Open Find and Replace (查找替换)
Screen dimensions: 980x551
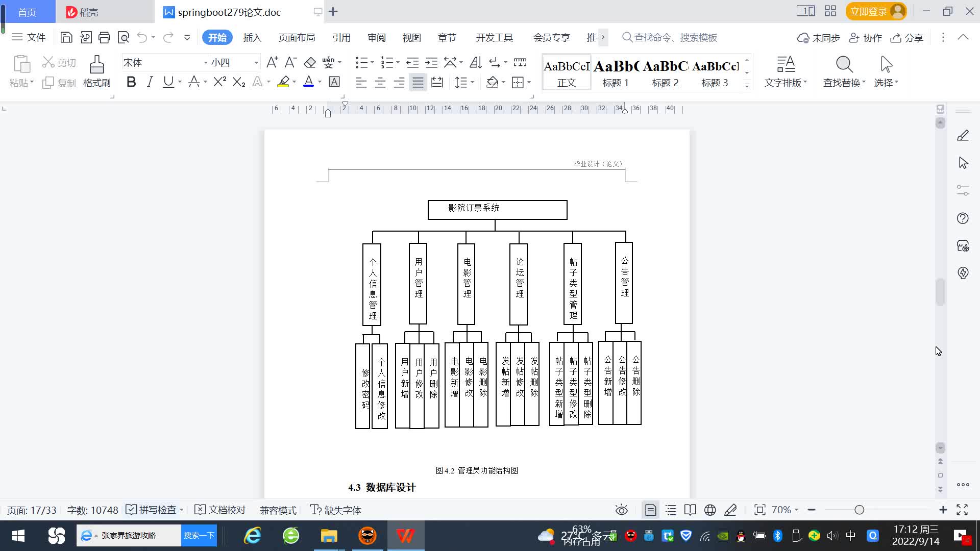pyautogui.click(x=844, y=71)
